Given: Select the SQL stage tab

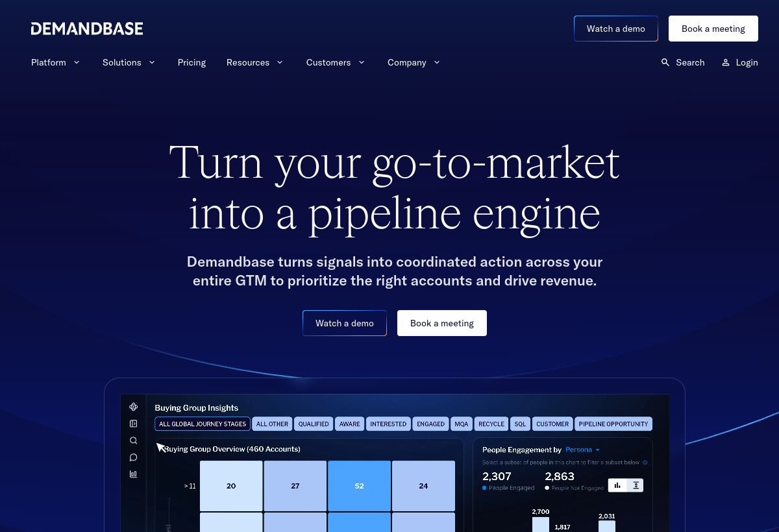Looking at the screenshot, I should click(520, 424).
